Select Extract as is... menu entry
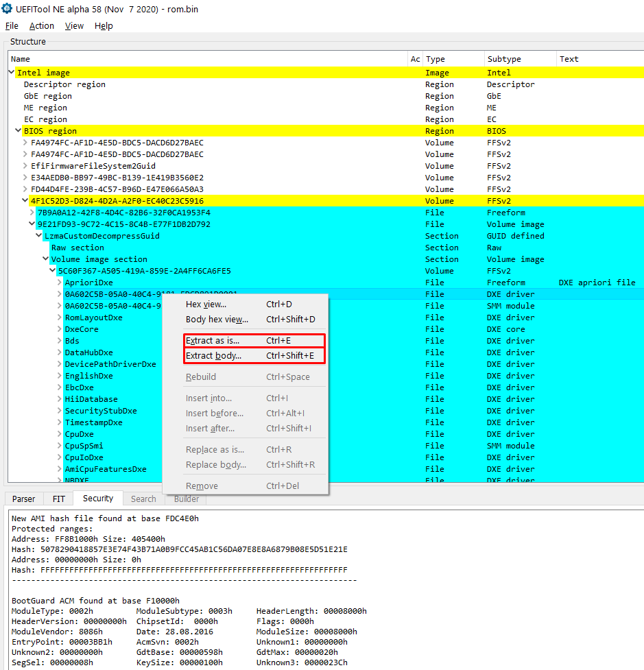 254,341
